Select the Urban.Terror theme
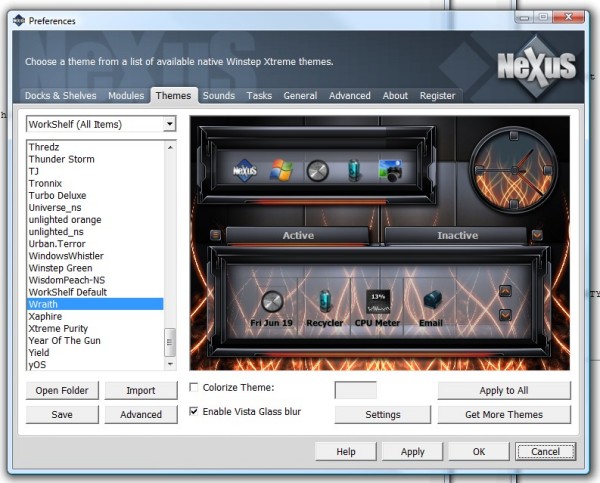Image resolution: width=600 pixels, height=483 pixels. click(95, 244)
